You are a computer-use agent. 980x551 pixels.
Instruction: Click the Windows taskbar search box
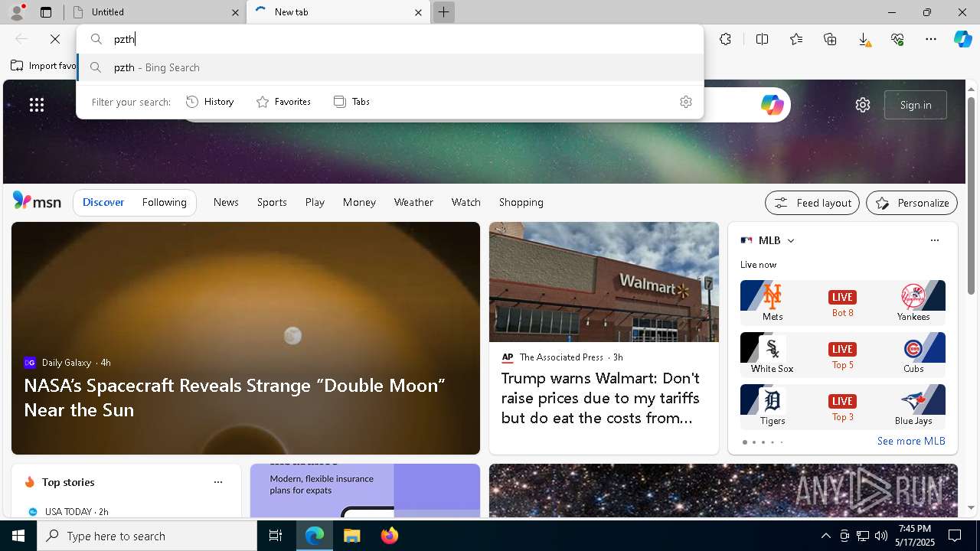click(147, 536)
